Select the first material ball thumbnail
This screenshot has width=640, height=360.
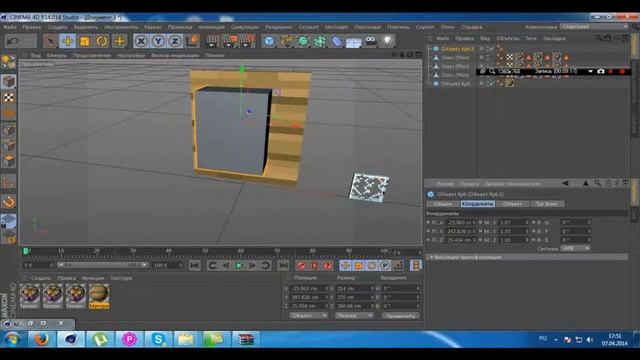[x=30, y=296]
